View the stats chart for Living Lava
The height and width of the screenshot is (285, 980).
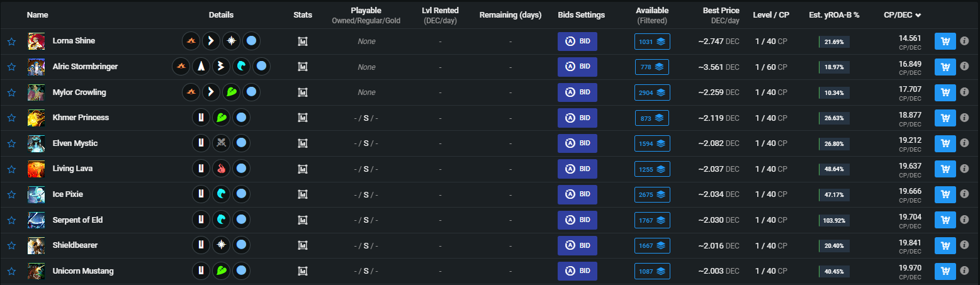303,169
